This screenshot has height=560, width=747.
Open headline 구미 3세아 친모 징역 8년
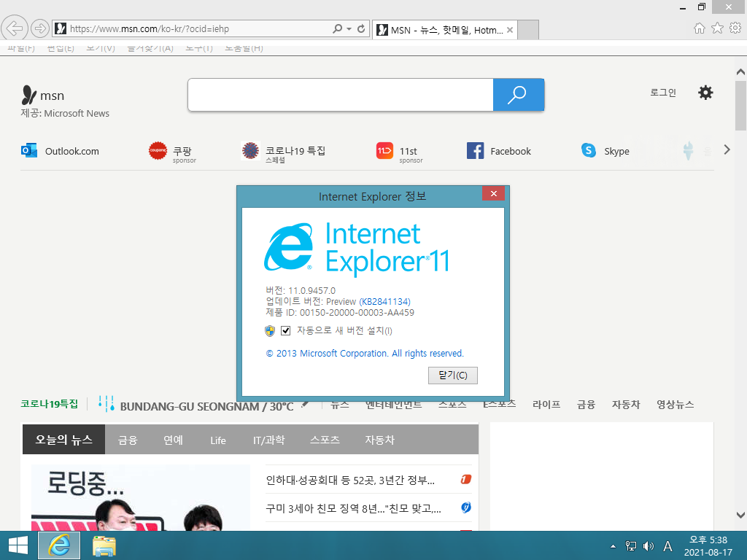[x=354, y=508]
